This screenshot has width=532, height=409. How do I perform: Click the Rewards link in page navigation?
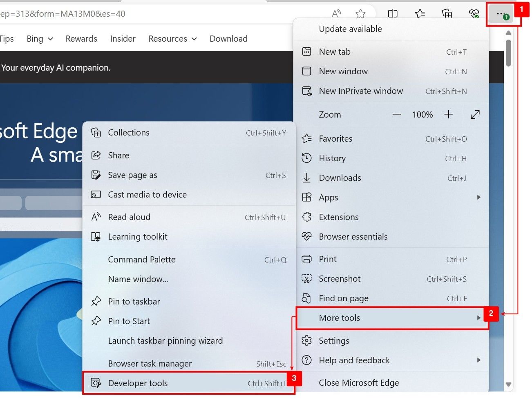pos(81,39)
